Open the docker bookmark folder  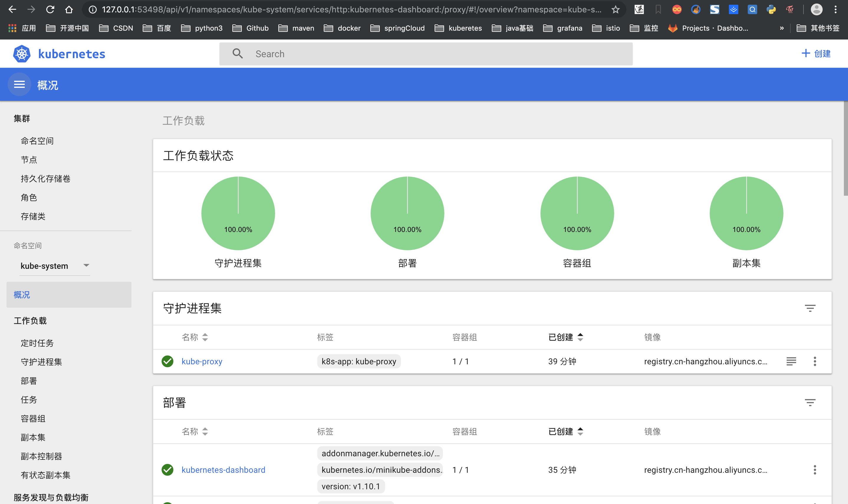[x=342, y=28]
